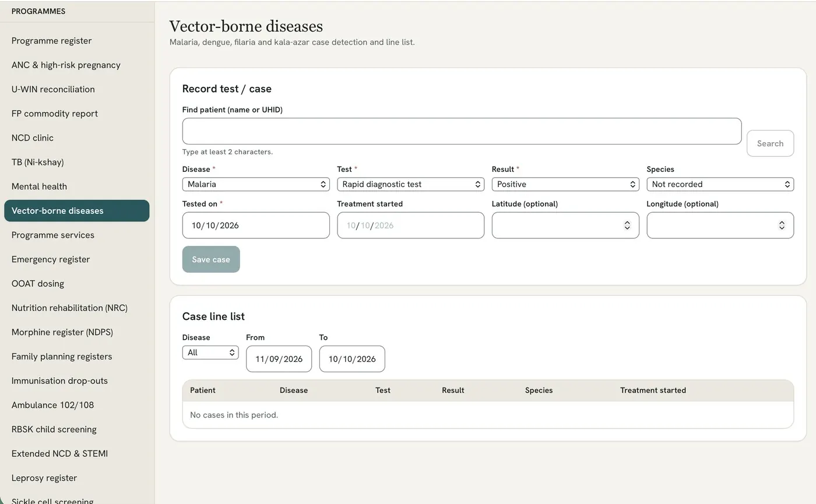Open Extended NCD & STEMI
Screen dimensions: 816x504
(76, 453)
